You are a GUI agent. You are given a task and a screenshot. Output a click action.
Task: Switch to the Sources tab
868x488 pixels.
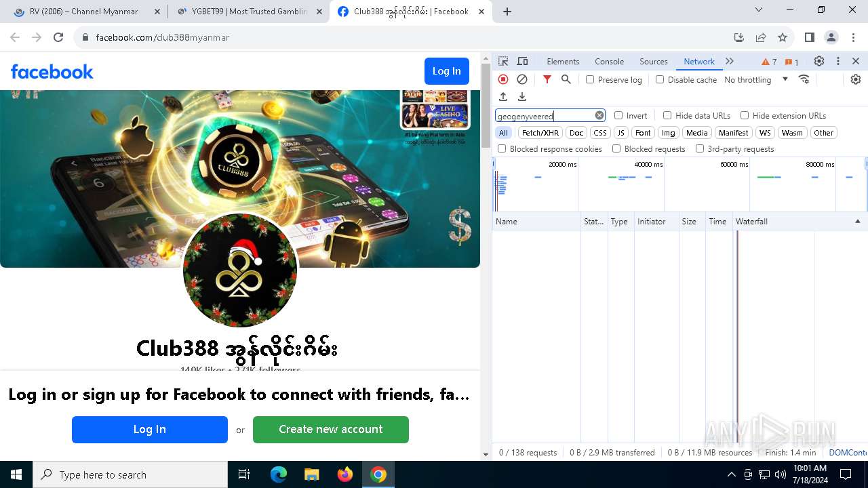coord(654,61)
